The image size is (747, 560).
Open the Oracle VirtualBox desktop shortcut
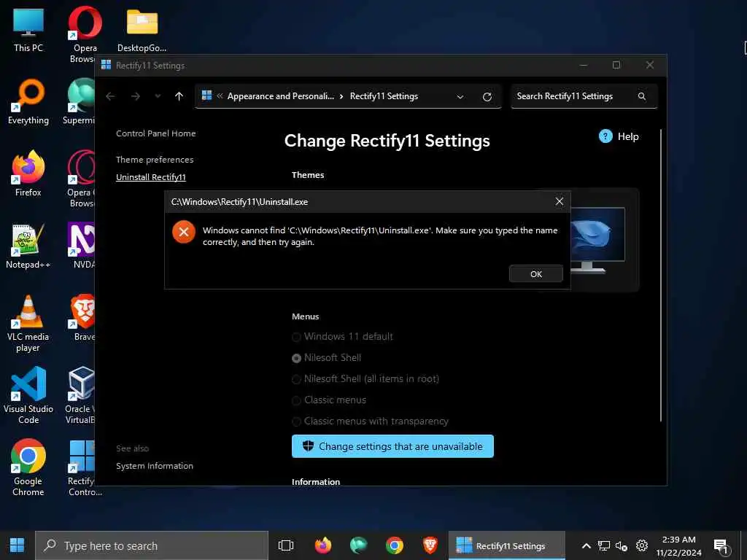tap(81, 395)
